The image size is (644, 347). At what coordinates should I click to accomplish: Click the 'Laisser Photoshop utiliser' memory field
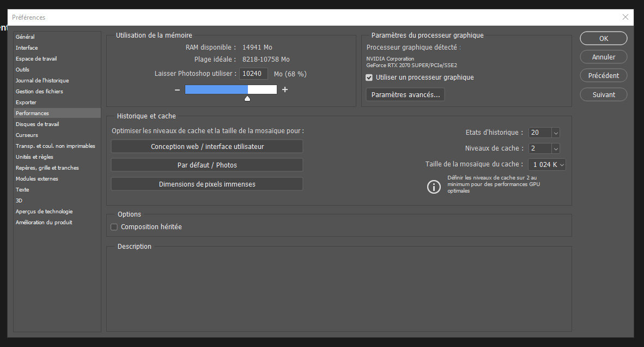253,74
